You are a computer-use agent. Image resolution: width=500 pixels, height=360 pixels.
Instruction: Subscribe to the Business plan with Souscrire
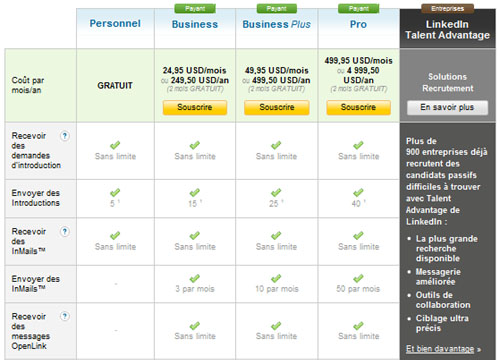[x=195, y=107]
